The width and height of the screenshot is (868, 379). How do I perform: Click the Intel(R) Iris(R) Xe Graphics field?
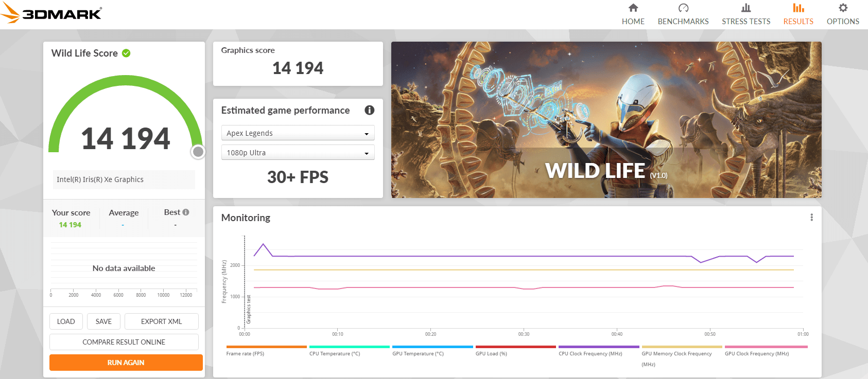pyautogui.click(x=124, y=179)
